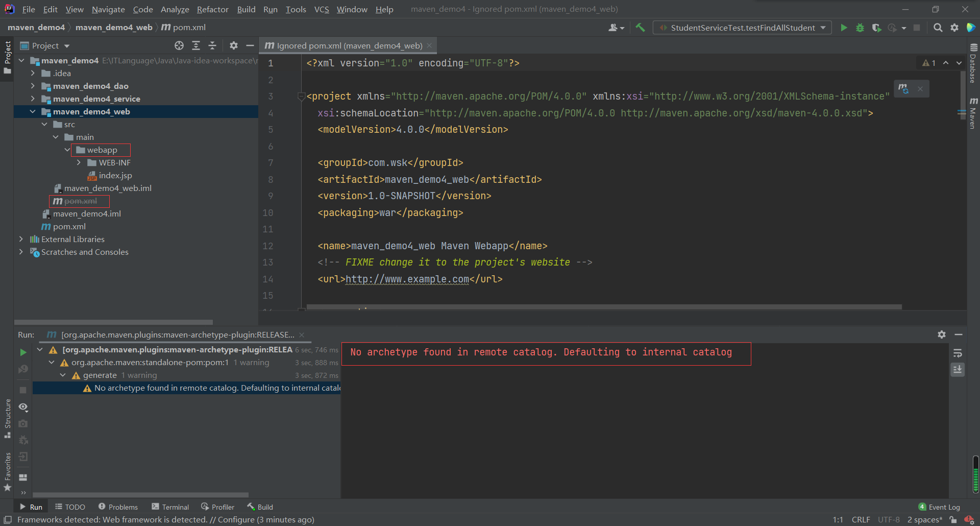Viewport: 980px width, 526px height.
Task: Click the UTF-8 encoding indicator
Action: tap(889, 519)
